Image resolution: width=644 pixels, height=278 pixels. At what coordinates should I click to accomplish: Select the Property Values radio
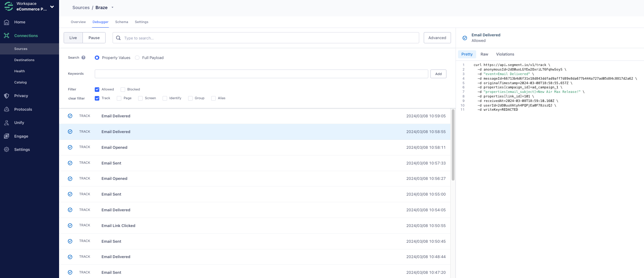pos(97,58)
